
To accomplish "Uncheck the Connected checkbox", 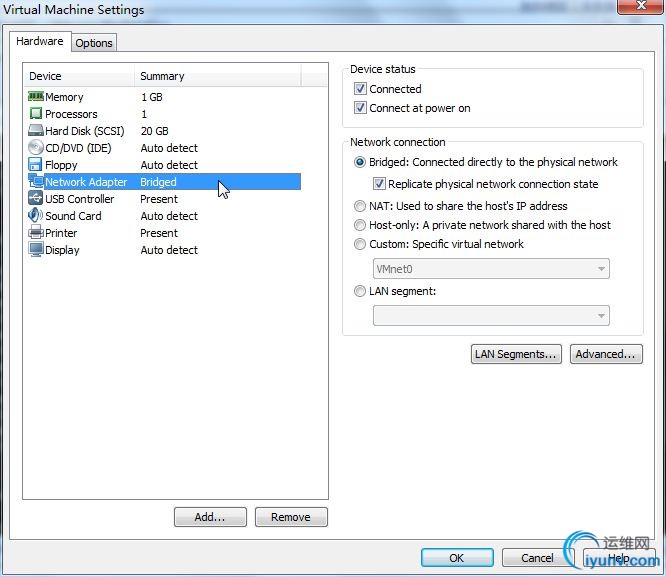I will click(360, 88).
